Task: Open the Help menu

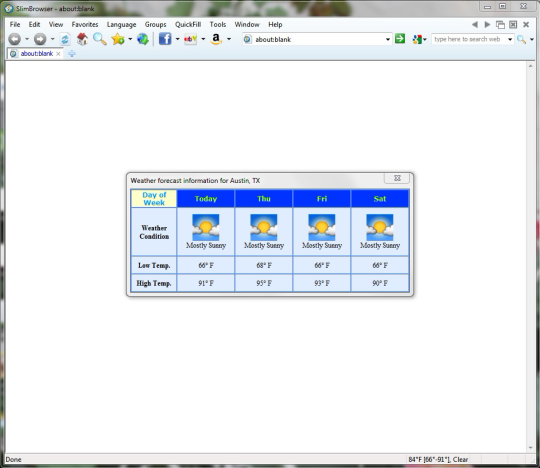Action: tap(275, 24)
